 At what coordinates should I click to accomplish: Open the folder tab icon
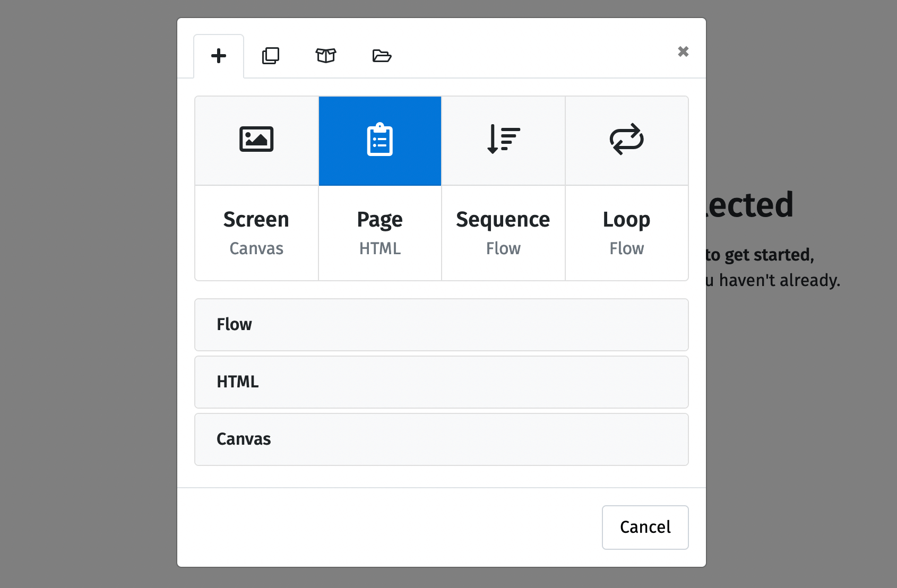[382, 56]
